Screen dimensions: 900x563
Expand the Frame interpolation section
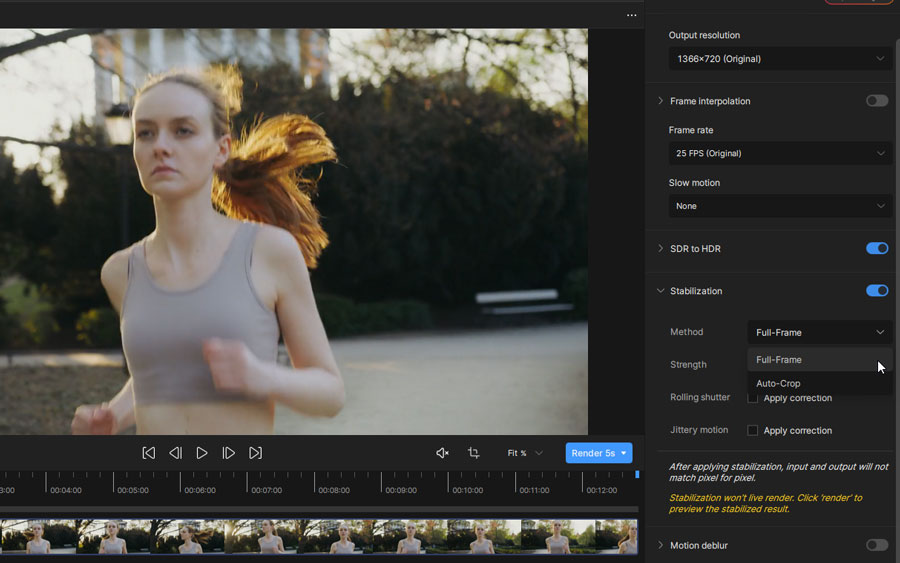pos(660,101)
